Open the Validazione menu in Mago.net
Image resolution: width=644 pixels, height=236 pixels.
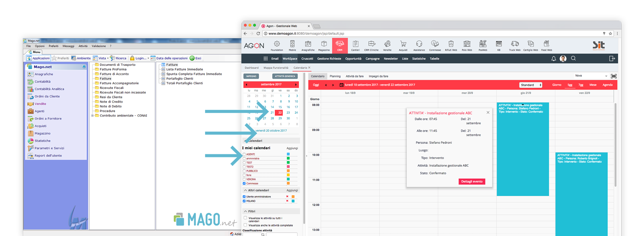click(x=98, y=46)
